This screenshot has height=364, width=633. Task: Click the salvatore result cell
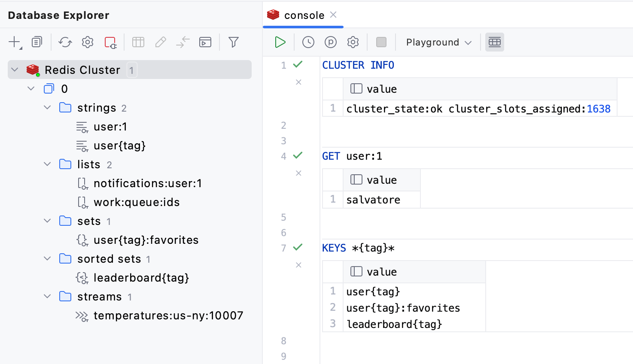(x=373, y=200)
